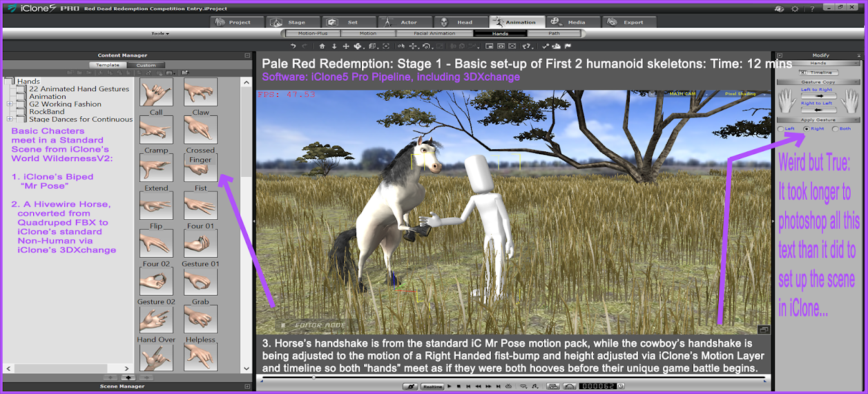Step to the next frame
Viewport: 868px width, 394px height.
[x=488, y=386]
